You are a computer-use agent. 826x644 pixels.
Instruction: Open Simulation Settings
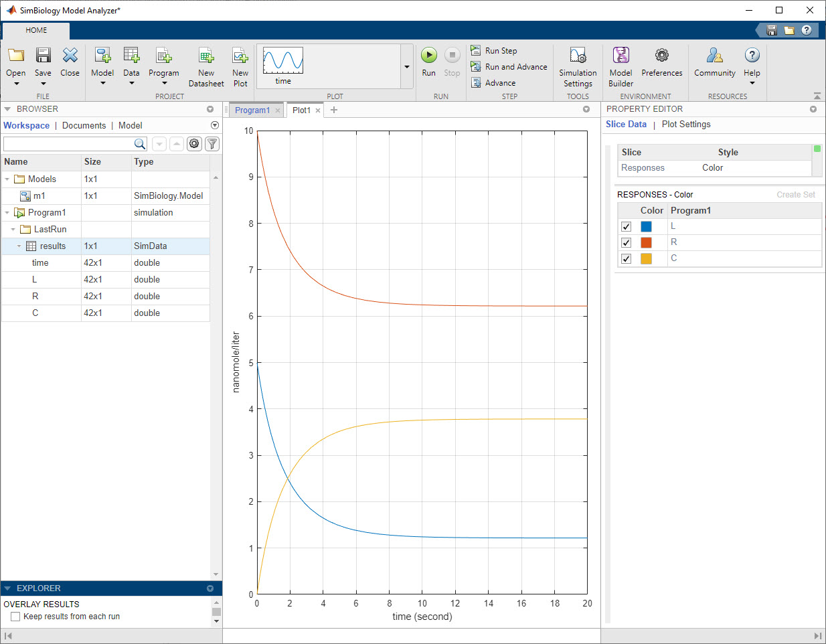[x=577, y=56]
